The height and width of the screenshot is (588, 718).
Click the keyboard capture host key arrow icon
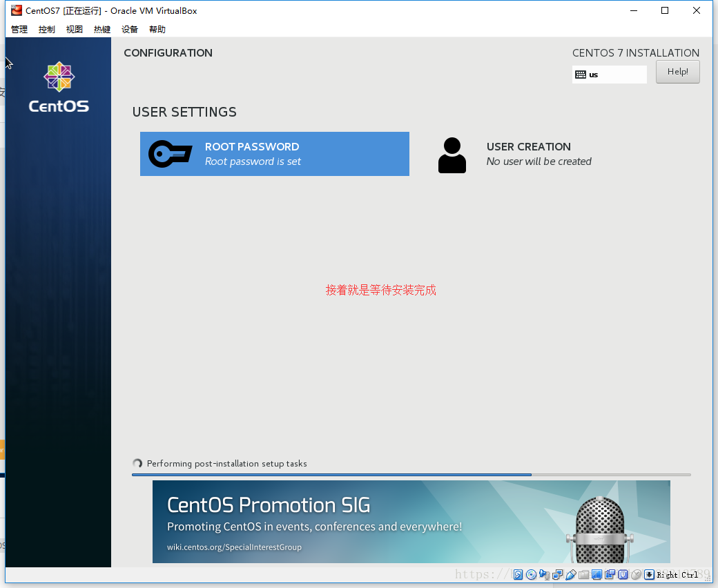(x=650, y=574)
